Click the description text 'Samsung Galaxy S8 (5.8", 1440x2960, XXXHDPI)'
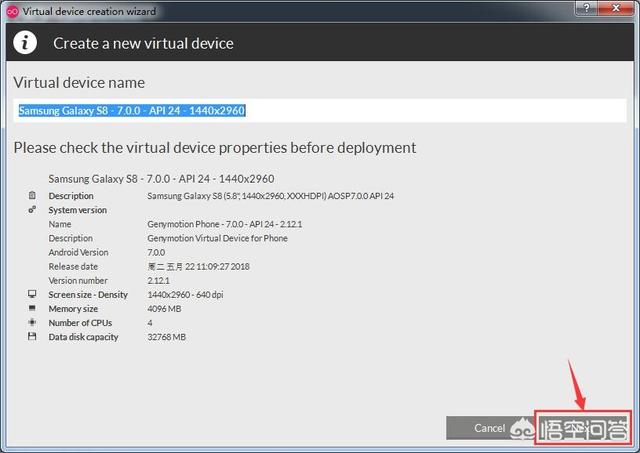640x453 pixels. point(237,196)
